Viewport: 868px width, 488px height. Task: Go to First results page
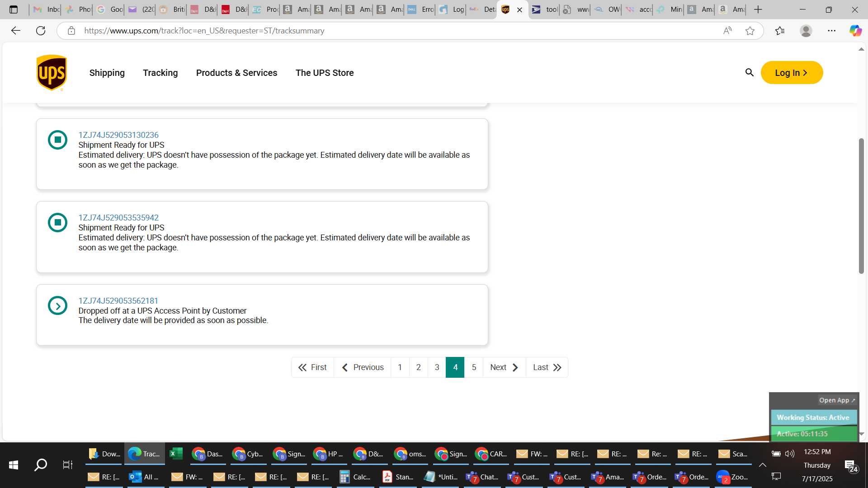[x=312, y=367]
